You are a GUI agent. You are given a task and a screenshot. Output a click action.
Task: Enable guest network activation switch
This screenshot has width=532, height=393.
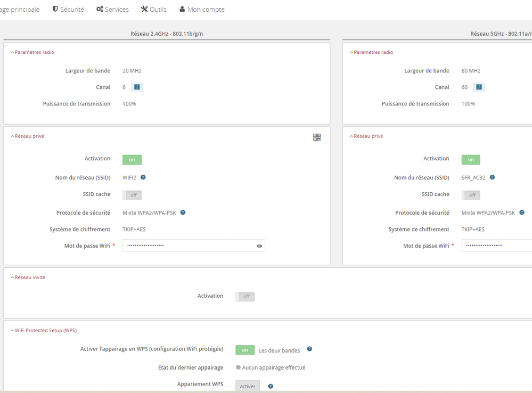tap(245, 297)
